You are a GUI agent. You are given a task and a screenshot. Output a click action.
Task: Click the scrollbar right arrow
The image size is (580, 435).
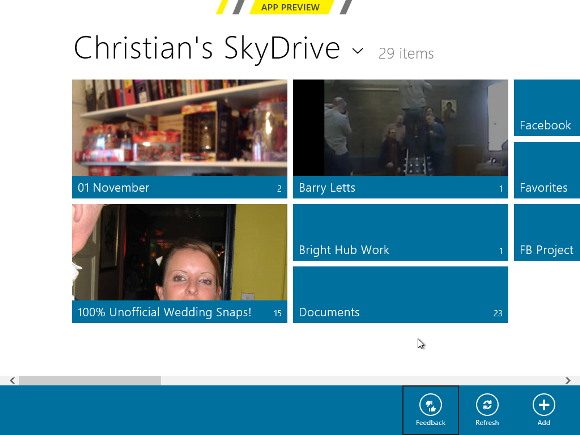[568, 380]
